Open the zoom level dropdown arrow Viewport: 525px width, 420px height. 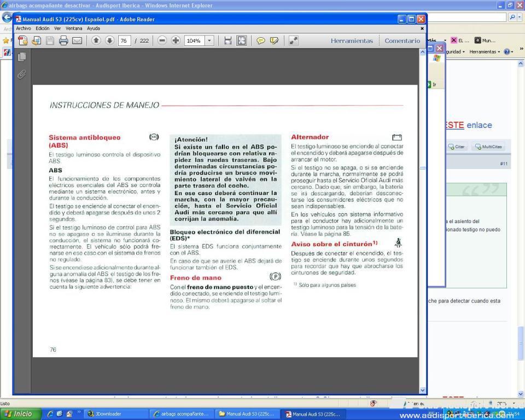click(209, 41)
